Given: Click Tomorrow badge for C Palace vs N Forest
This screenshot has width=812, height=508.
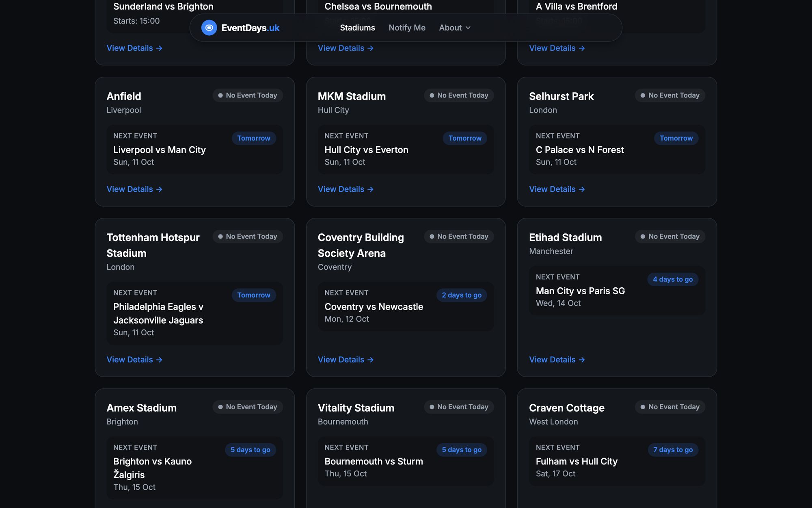Looking at the screenshot, I should 676,138.
